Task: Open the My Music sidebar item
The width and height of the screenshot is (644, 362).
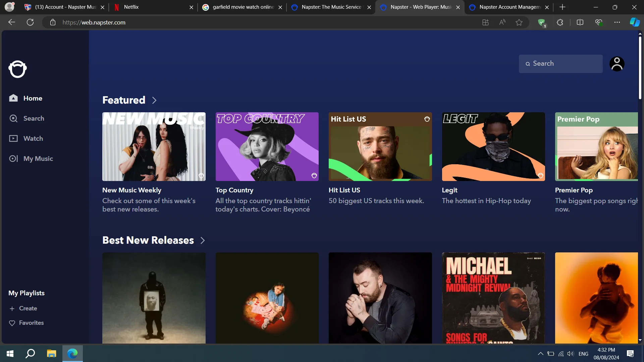Action: tap(31, 159)
